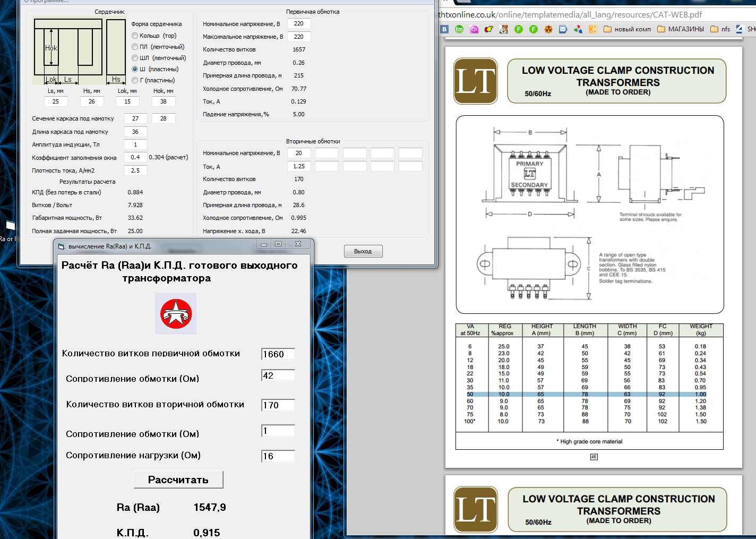Edit the 'Коэффициент заполнения окна' field
The height and width of the screenshot is (539, 756).
135,157
